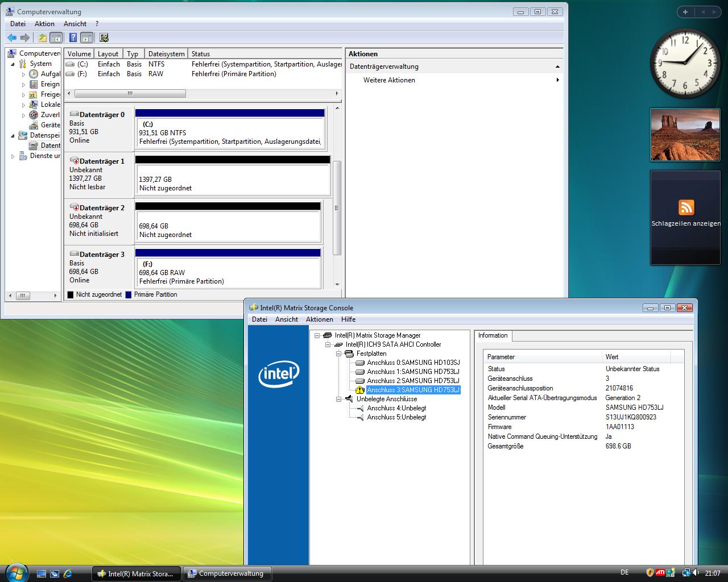Select Anschluss 2:SAMSUNG HD753LJ drive
Screen dimensions: 728x582
click(x=413, y=381)
